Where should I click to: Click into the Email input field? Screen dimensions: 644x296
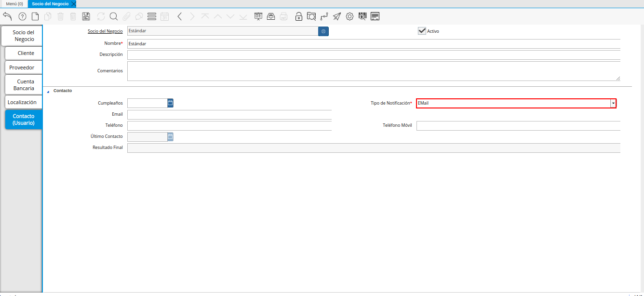(x=229, y=114)
